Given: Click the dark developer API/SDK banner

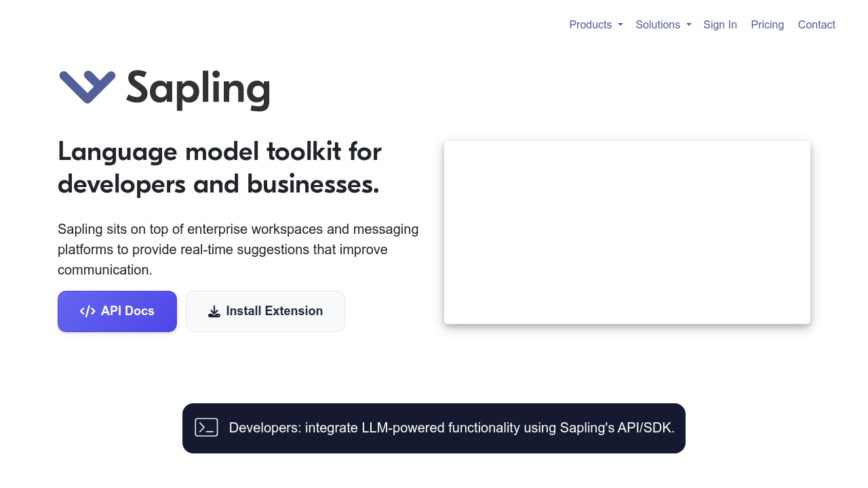Looking at the screenshot, I should [x=434, y=428].
